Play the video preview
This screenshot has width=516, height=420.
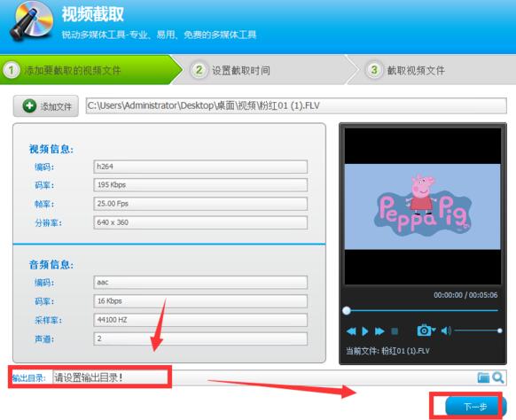click(365, 331)
